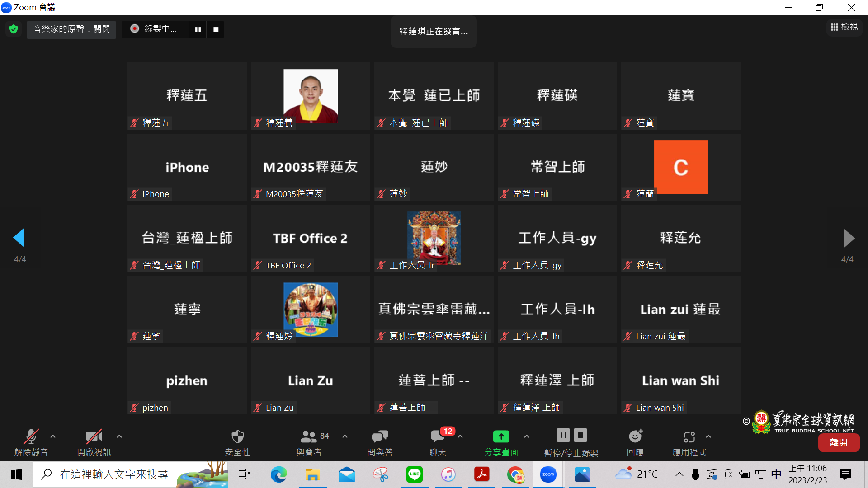Viewport: 868px width, 488px height.
Task: Open the View layout menu
Action: click(844, 27)
